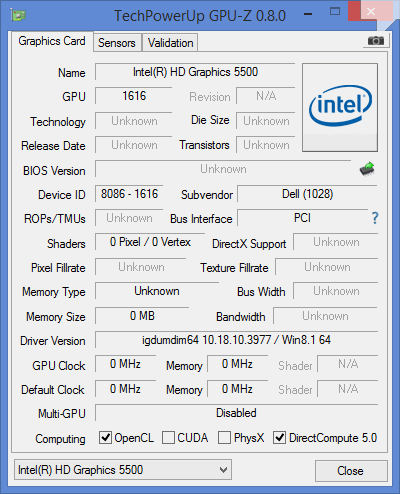Image resolution: width=400 pixels, height=494 pixels.
Task: Click the GPU selector dropdown arrow
Action: pos(223,470)
